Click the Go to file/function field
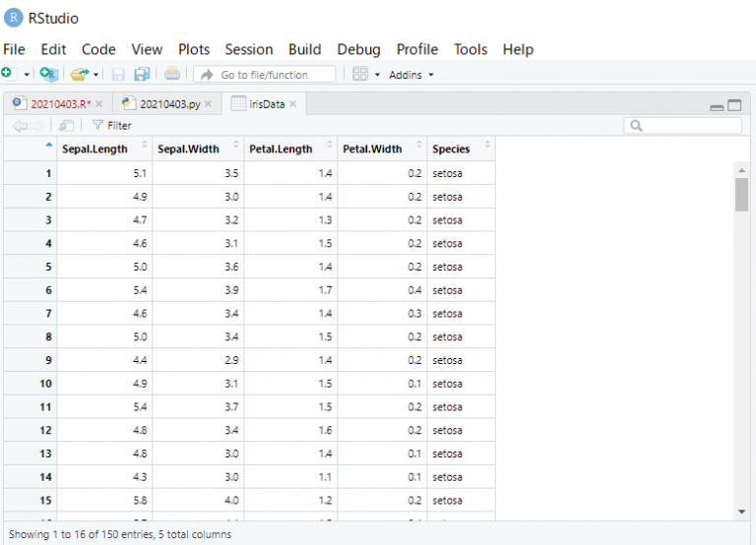Screen dimensions: 756x545 264,75
